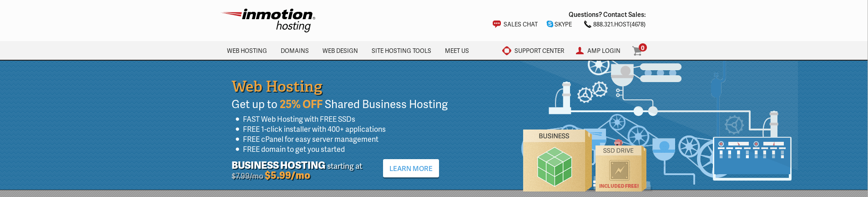Click 'BUSINESS HOSTING starting at' text
Screen dimensions: 868x197
coord(297,166)
